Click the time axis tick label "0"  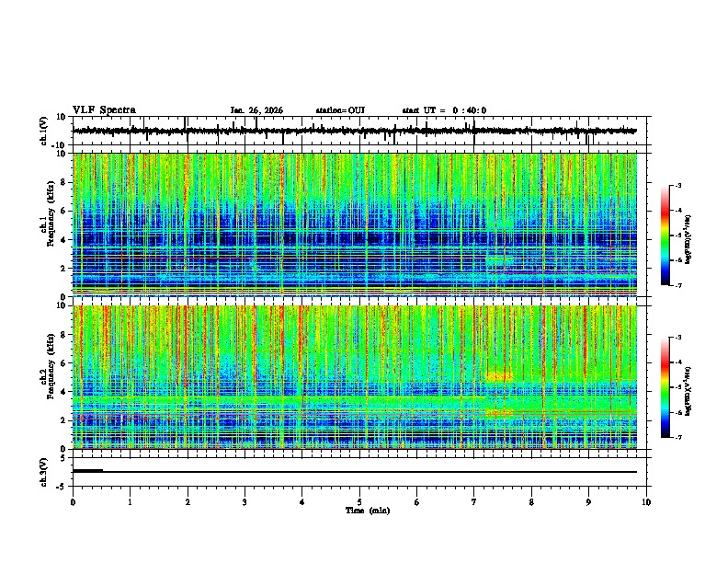[73, 502]
